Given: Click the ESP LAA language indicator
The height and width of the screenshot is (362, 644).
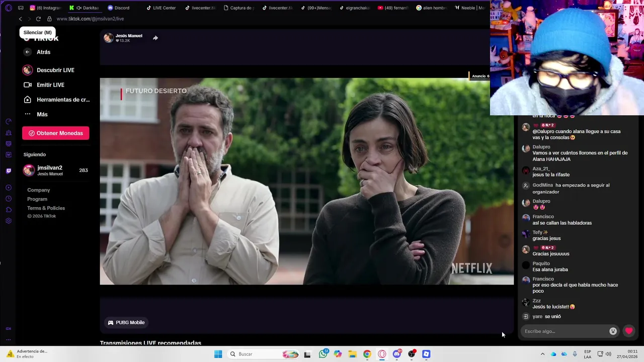Looking at the screenshot, I should tap(588, 354).
